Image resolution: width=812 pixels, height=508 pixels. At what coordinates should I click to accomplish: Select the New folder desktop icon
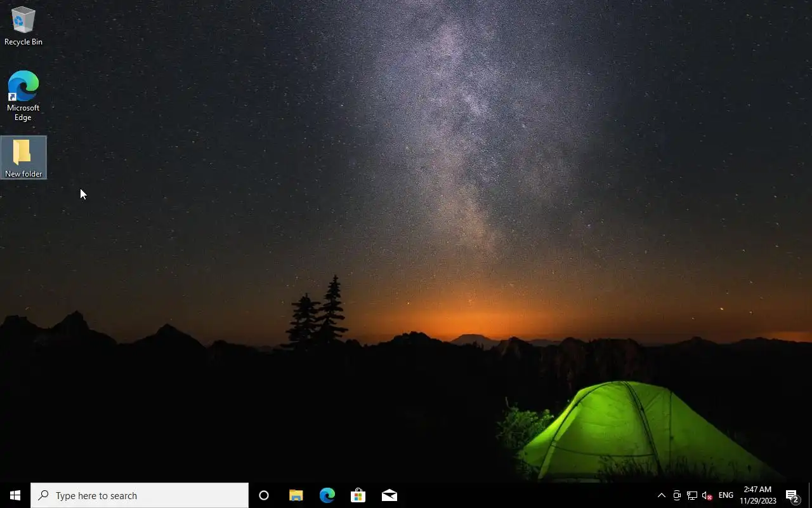tap(23, 157)
